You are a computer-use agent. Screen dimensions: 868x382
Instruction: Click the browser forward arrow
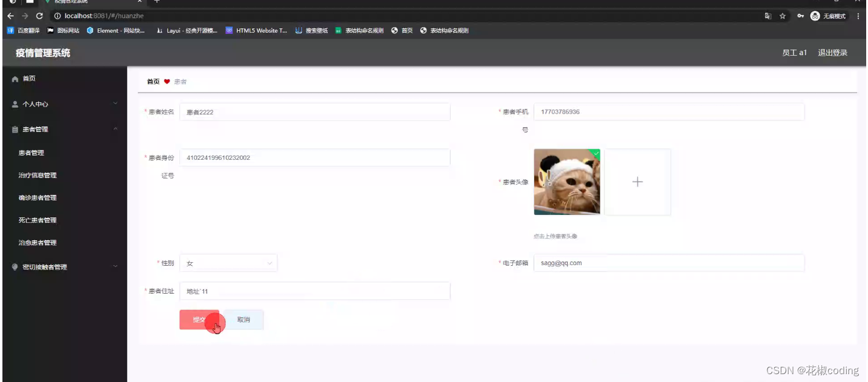pos(25,16)
